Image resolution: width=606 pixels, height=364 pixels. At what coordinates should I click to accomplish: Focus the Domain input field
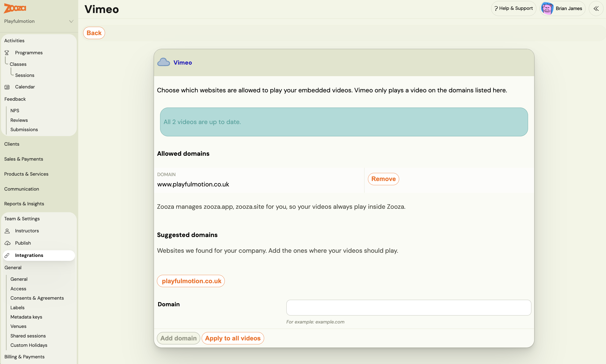coord(409,308)
